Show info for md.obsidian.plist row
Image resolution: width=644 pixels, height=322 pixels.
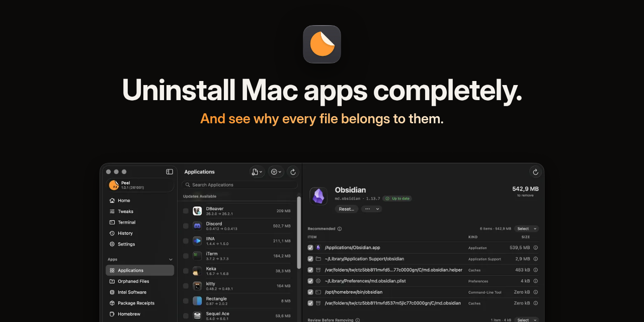[x=535, y=281]
